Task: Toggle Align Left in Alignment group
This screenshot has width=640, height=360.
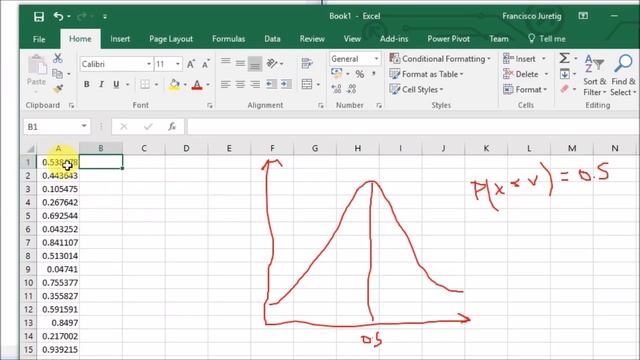Action: click(225, 84)
